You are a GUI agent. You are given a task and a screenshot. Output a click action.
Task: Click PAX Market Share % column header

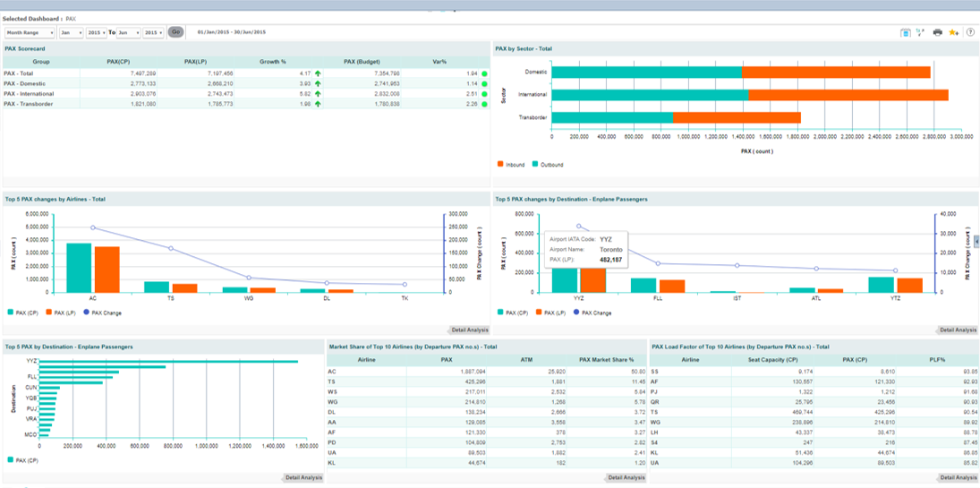[607, 360]
